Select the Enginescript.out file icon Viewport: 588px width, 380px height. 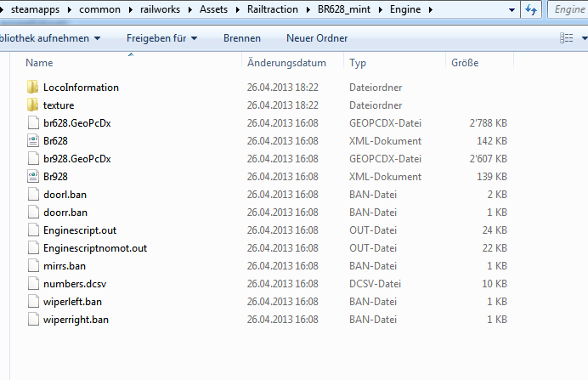(33, 230)
